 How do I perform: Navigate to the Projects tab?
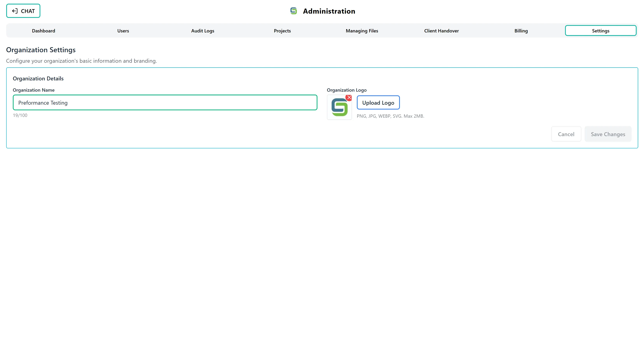click(x=282, y=30)
